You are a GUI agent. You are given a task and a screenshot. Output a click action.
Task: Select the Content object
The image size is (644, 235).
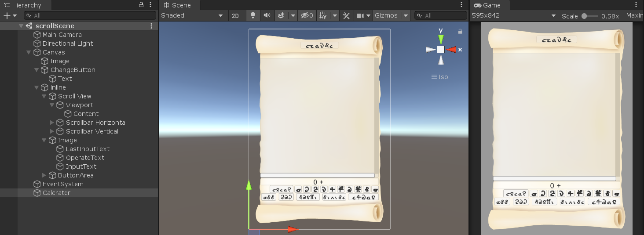click(x=86, y=114)
